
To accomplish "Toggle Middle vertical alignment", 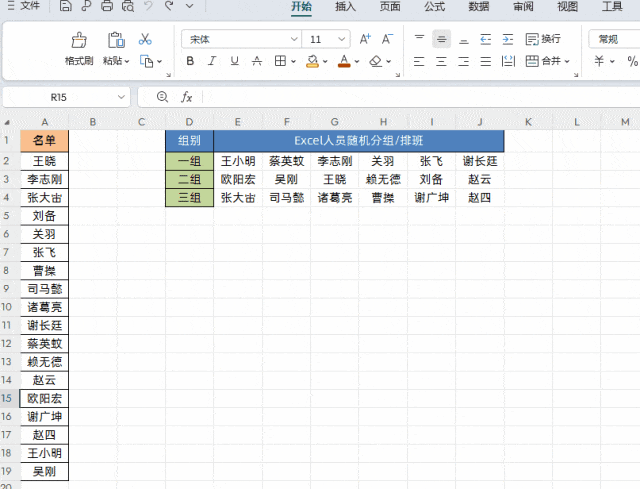I will [x=441, y=39].
